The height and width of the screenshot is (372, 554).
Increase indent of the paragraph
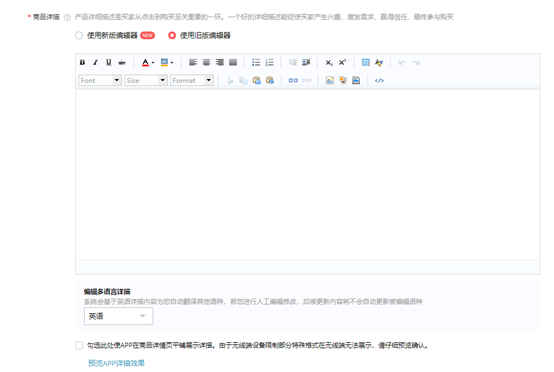point(306,63)
